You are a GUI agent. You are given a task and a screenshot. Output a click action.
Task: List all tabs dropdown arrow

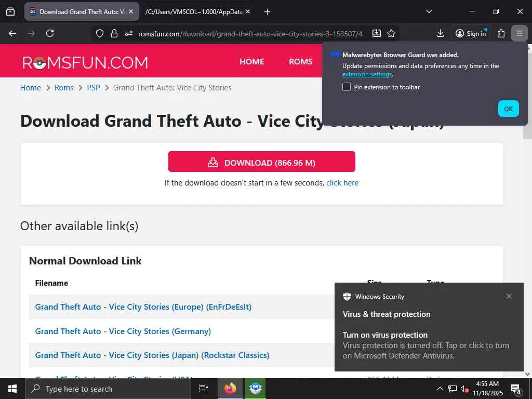coord(429,11)
